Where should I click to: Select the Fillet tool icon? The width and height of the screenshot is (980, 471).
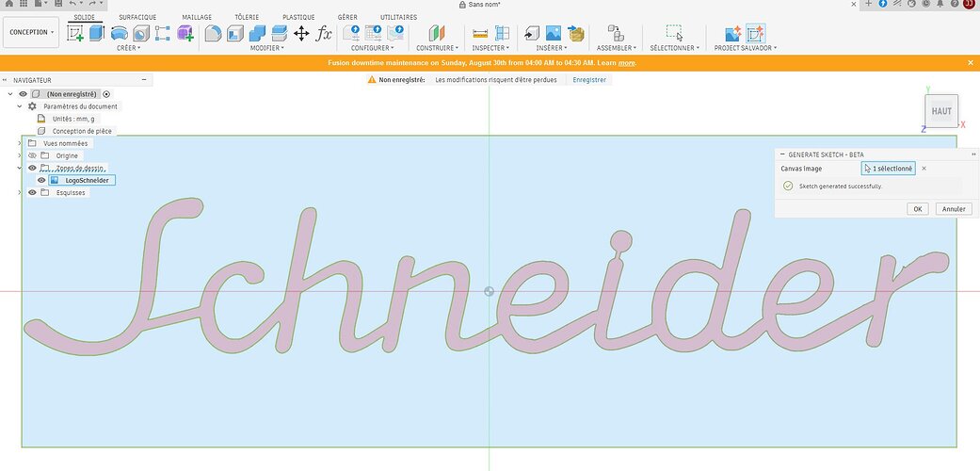pos(213,33)
